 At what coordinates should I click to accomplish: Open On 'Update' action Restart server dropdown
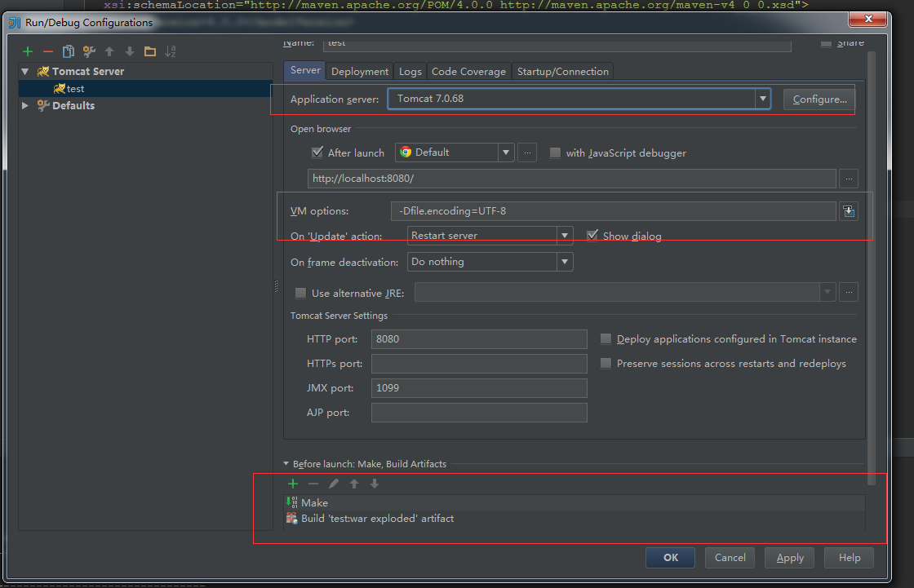564,236
